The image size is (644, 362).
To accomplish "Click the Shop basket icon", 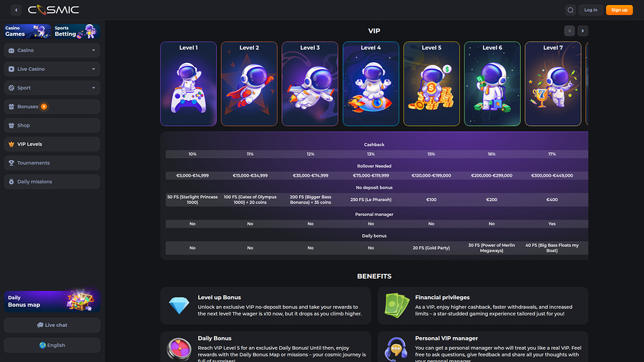I will 11,126.
